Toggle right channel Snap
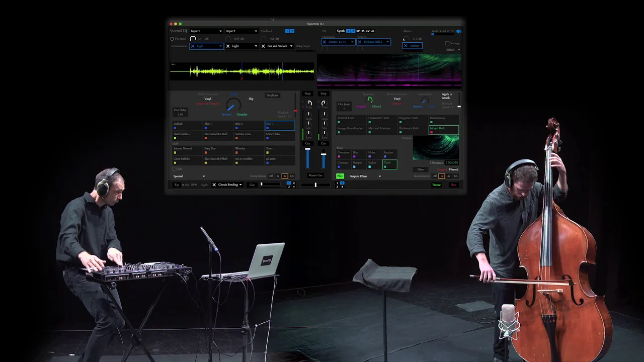This screenshot has height=362, width=644. coord(324,94)
